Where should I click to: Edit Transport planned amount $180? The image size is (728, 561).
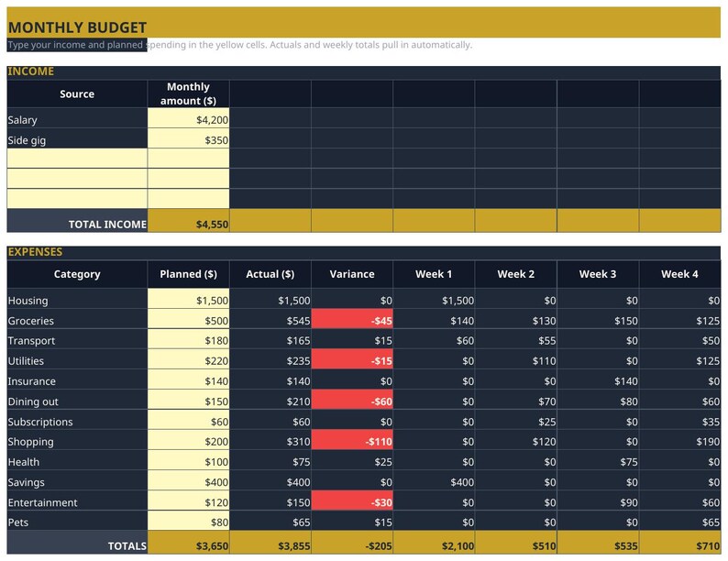[x=189, y=339]
